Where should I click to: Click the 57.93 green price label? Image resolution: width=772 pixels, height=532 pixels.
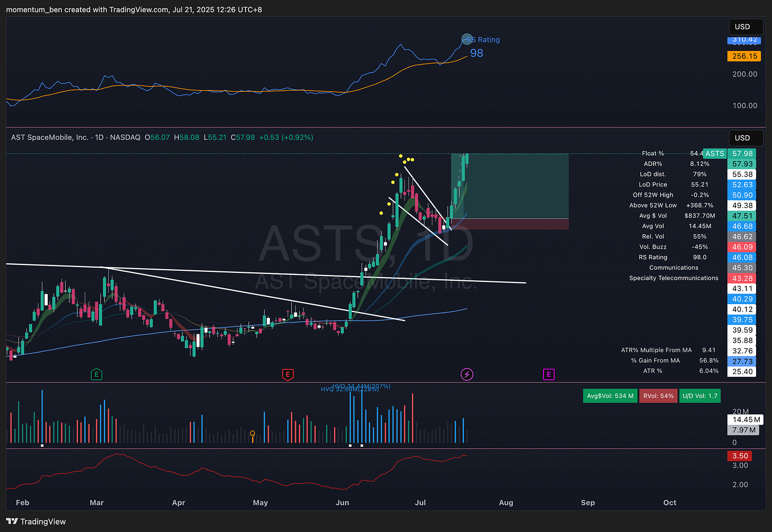tap(742, 164)
